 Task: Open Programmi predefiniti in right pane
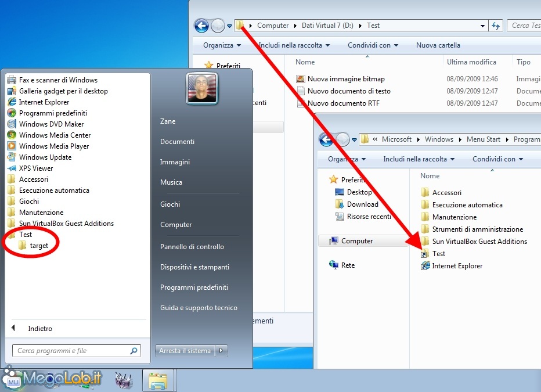tap(194, 288)
